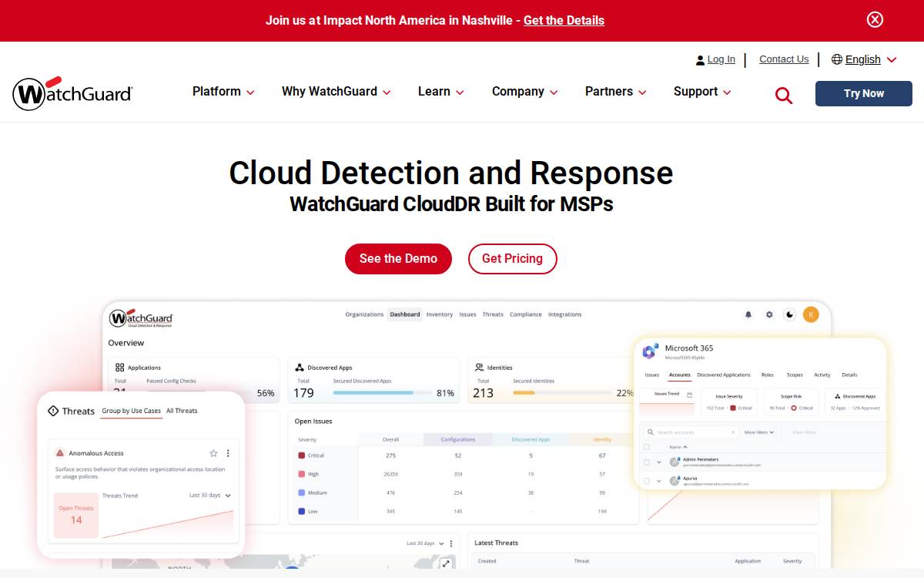
Task: Expand the Apurva row chevron
Action: [x=659, y=481]
